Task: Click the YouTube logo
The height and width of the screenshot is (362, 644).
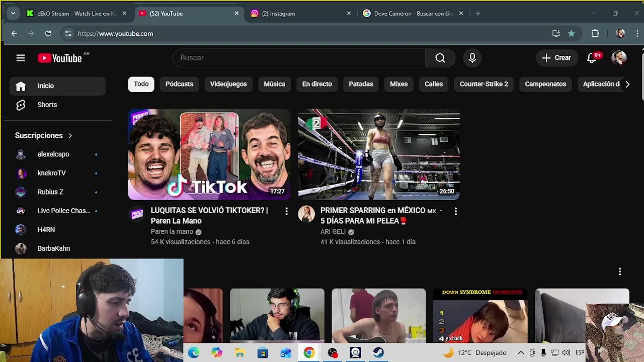Action: (x=60, y=58)
